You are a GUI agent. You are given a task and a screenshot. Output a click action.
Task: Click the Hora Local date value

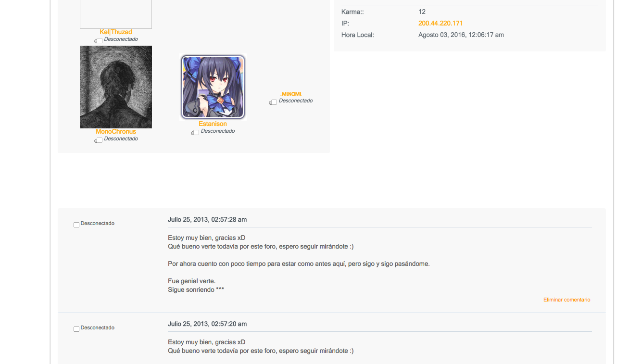click(461, 35)
